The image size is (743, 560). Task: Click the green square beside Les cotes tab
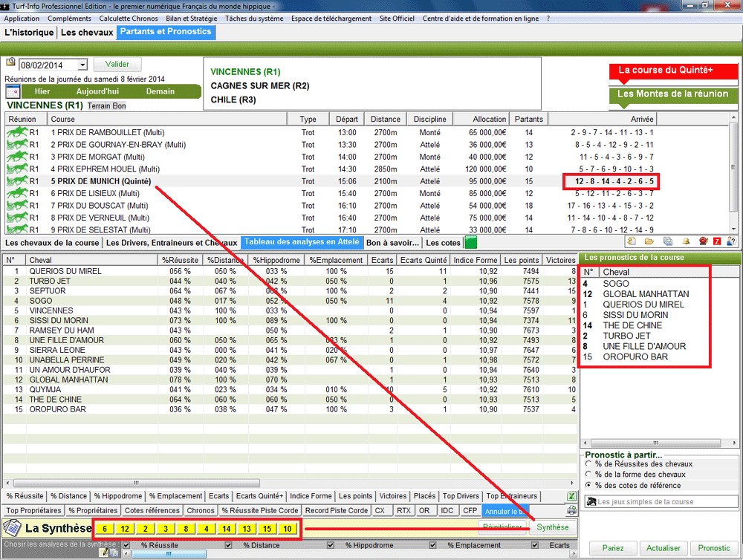(471, 243)
